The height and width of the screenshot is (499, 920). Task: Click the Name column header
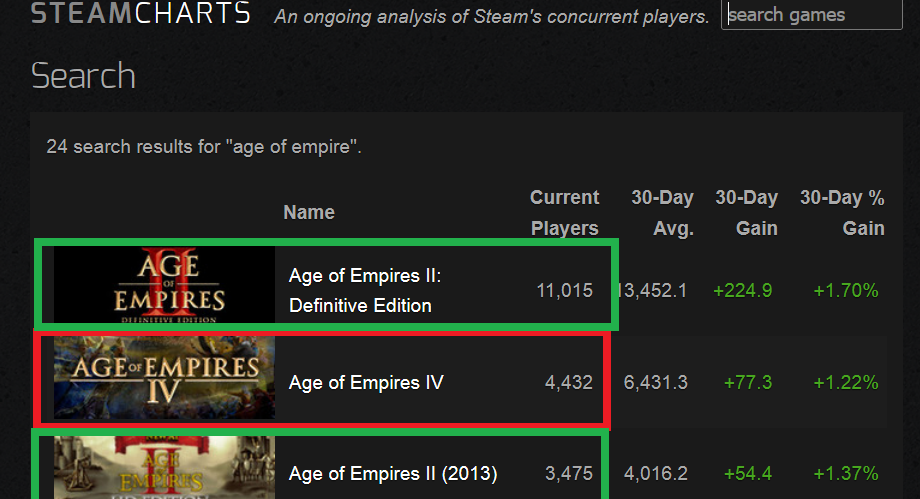coord(309,213)
